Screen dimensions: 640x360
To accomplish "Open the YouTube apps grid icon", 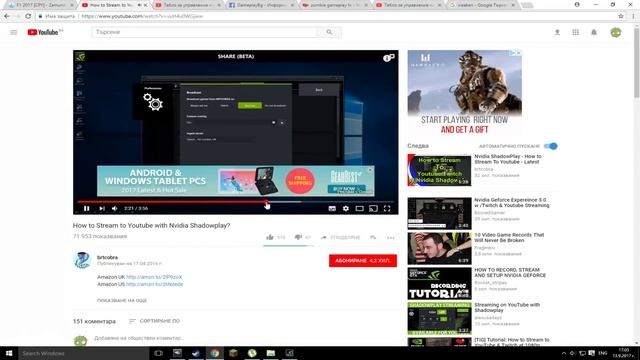I will tap(576, 32).
